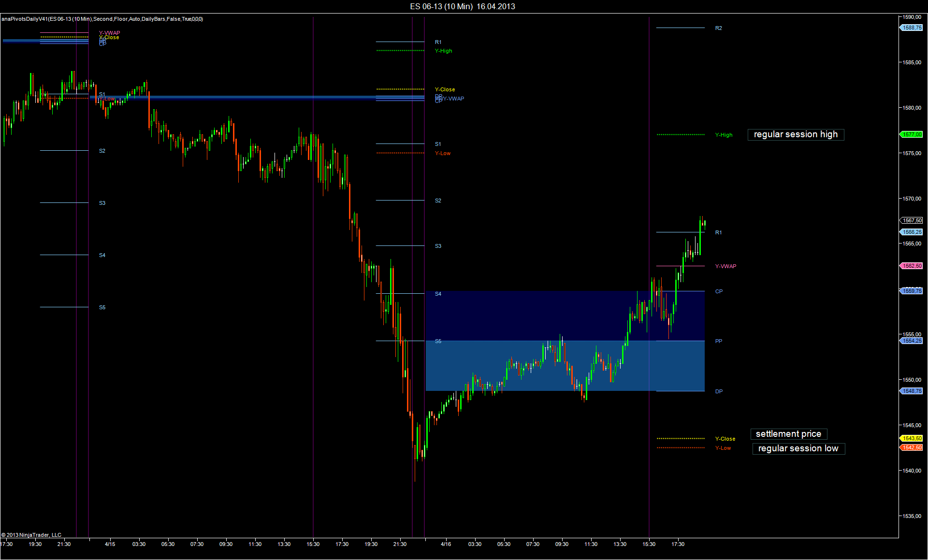Image resolution: width=928 pixels, height=560 pixels.
Task: Click the 4/15 date on the time axis
Action: click(x=110, y=545)
